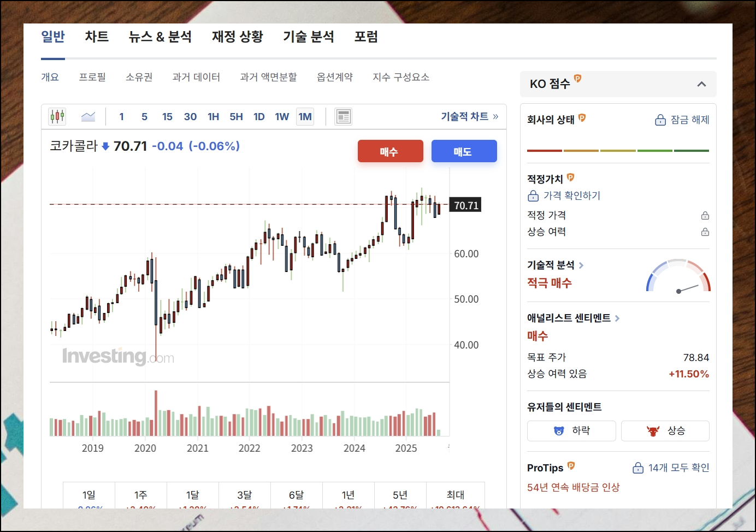This screenshot has height=532, width=756.
Task: Vote 하락 in user sentiment
Action: pos(571,430)
